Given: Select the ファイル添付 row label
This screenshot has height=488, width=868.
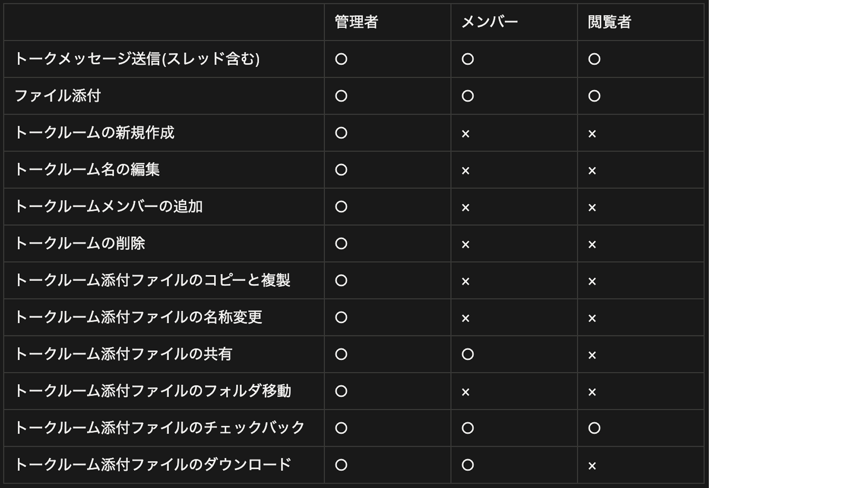Looking at the screenshot, I should click(x=57, y=96).
